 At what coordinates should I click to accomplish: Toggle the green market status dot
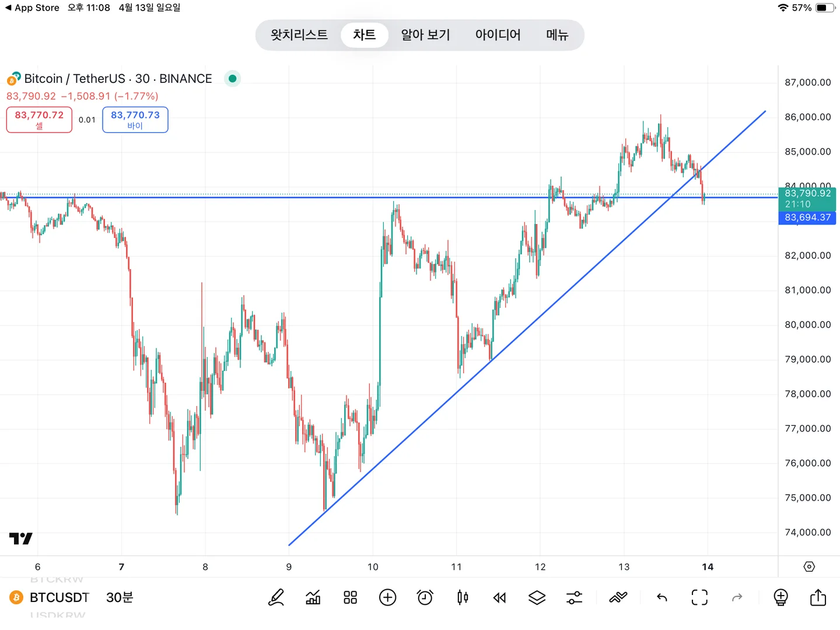tap(233, 79)
